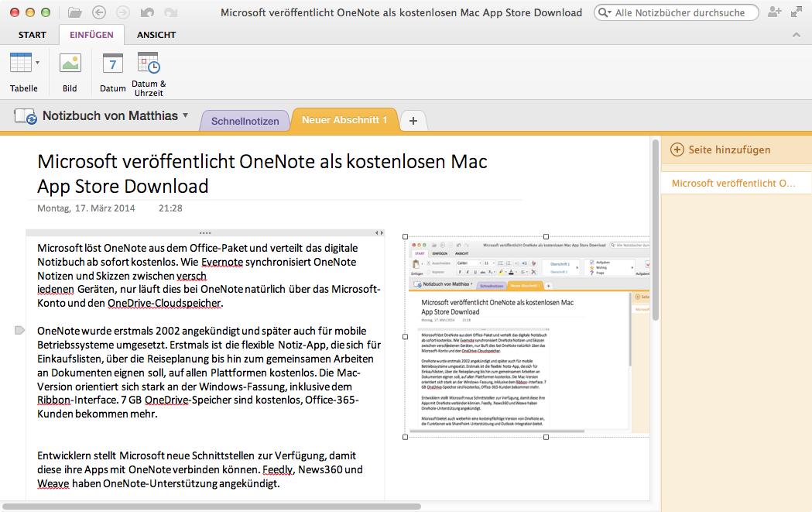This screenshot has width=812, height=512.
Task: Select the EINFÜGEN ribbon tab
Action: 91,35
